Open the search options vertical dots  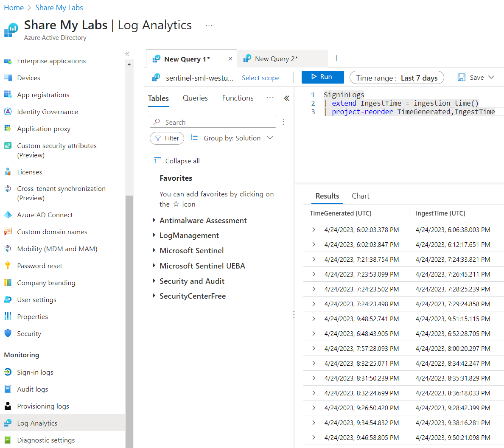[283, 122]
